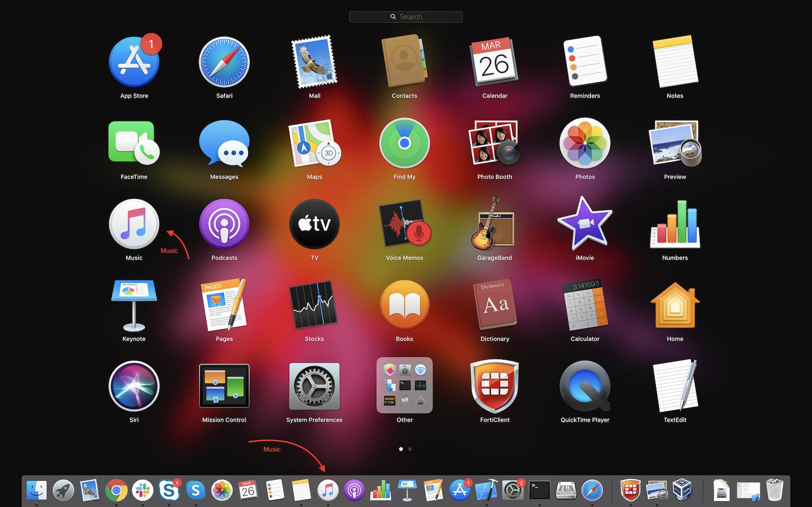The image size is (812, 507).
Task: Open Contacts in Launchpad
Action: 404,62
